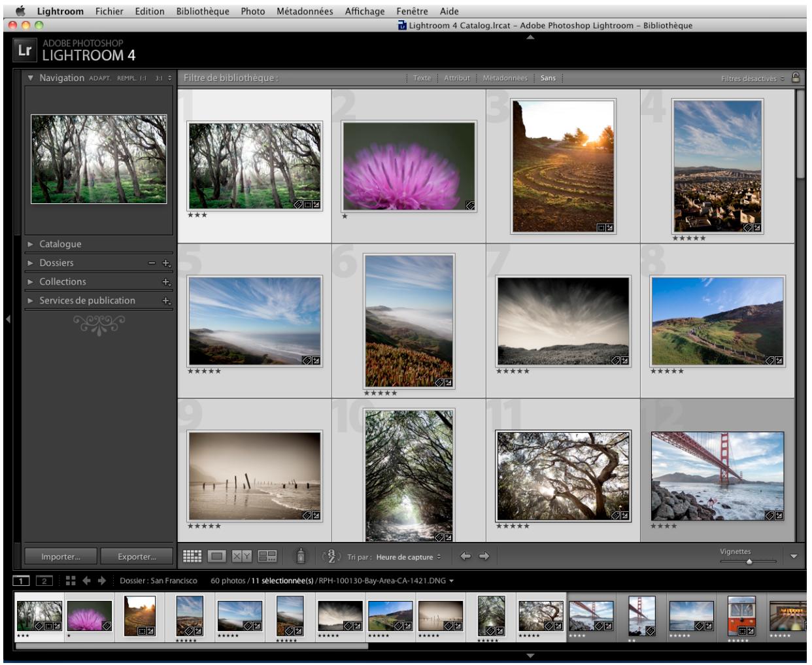
Task: Adjust the Vignettes thumbnail size slider
Action: (749, 562)
